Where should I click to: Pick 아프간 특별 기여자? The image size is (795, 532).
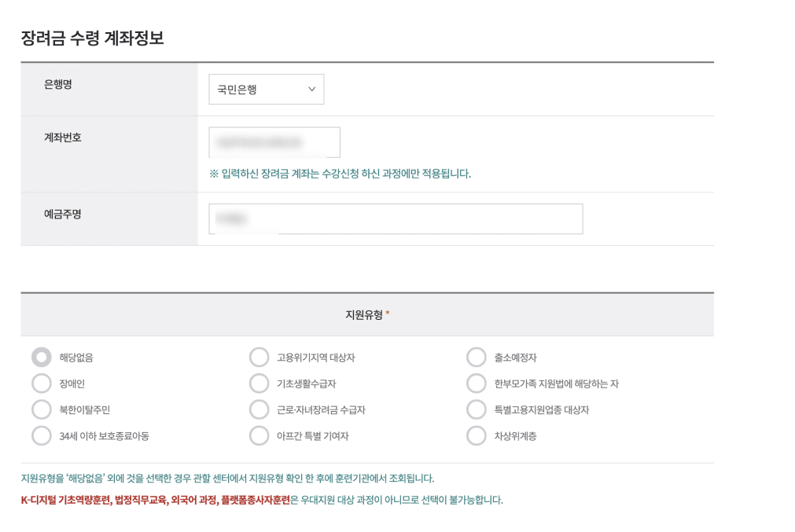(x=259, y=435)
